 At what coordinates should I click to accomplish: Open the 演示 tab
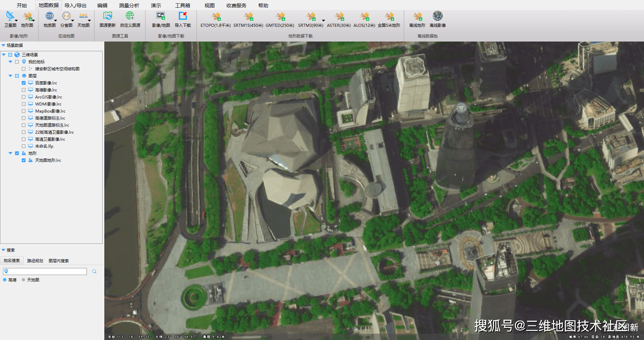pos(156,5)
